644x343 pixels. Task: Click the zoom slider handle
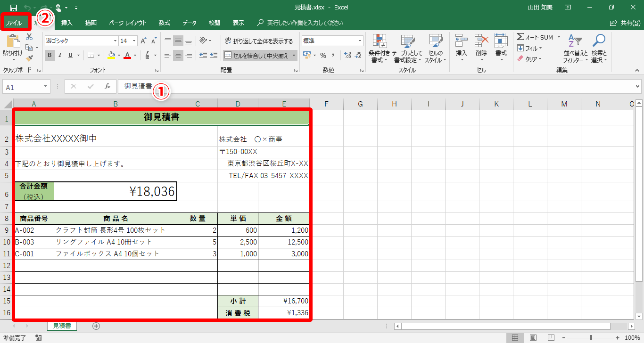point(591,338)
